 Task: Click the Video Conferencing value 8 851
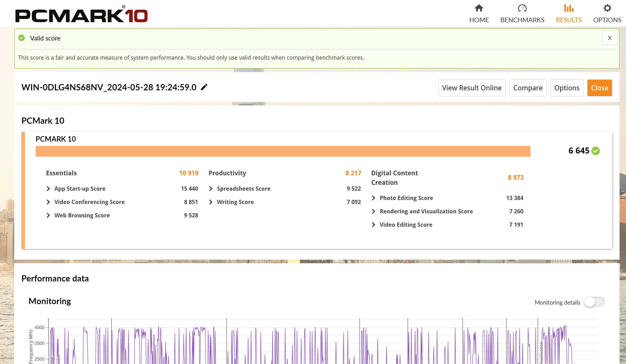pos(191,202)
